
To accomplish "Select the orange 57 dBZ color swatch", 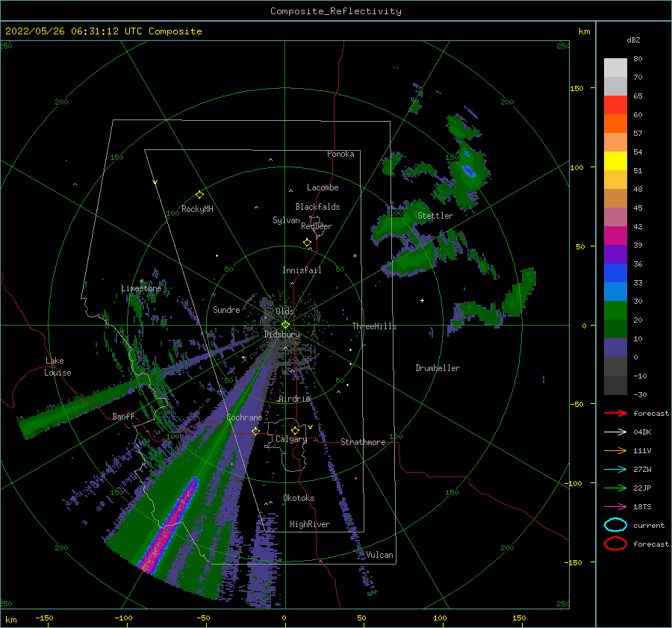I will click(615, 124).
